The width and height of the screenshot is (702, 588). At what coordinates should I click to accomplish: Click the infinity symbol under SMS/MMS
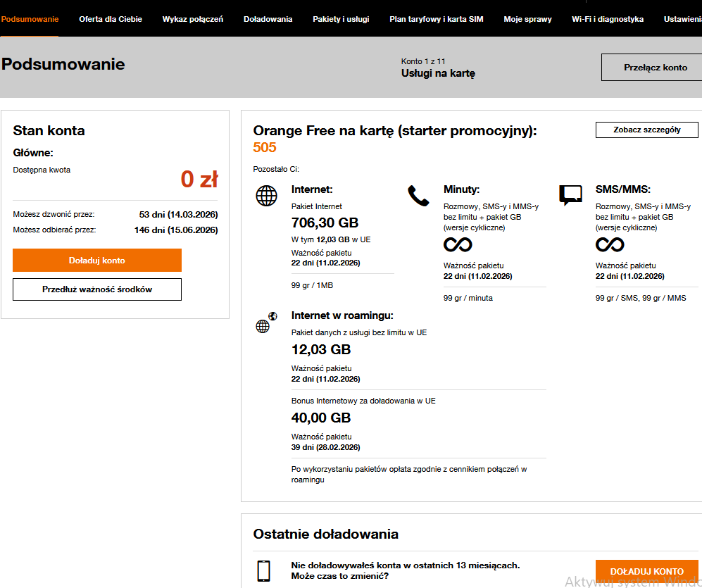(x=610, y=244)
